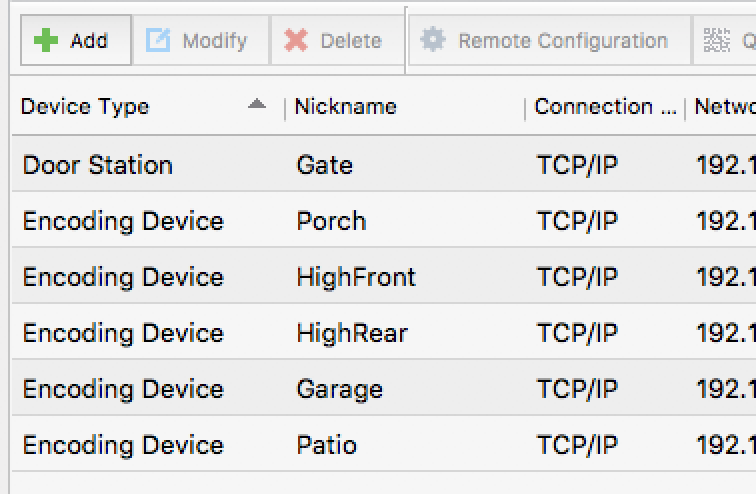Select the Gate nickname cell
Screen dimensions: 756x494
click(325, 165)
